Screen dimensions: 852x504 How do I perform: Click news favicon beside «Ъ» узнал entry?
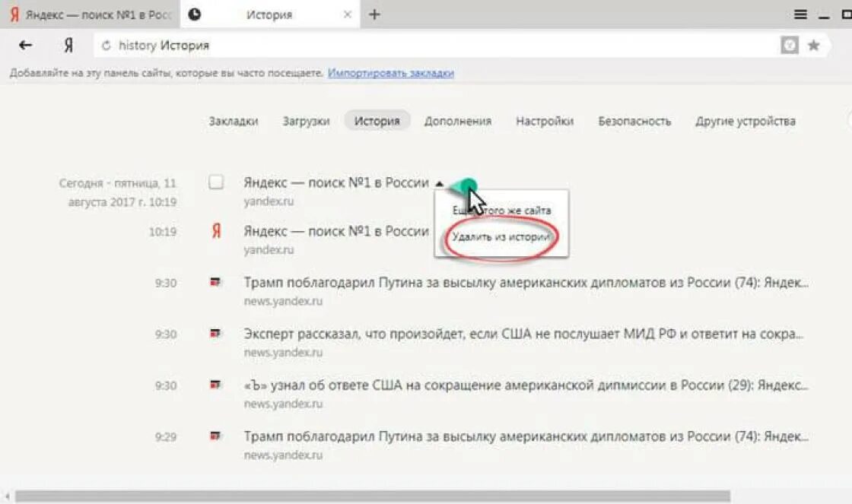(216, 385)
